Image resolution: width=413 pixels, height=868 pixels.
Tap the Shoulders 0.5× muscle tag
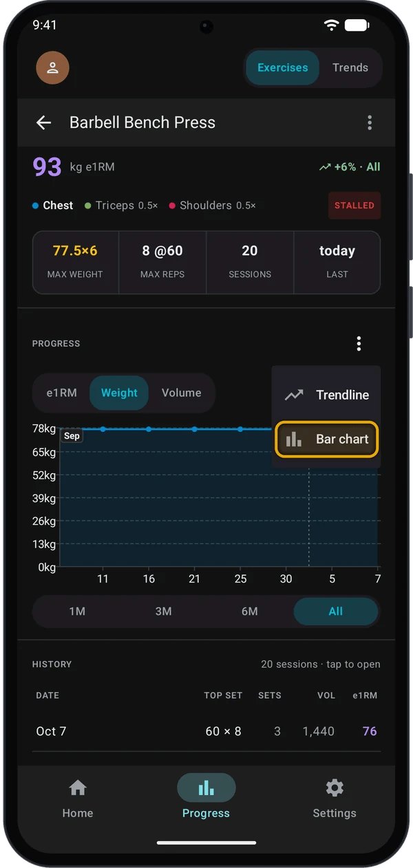click(212, 206)
